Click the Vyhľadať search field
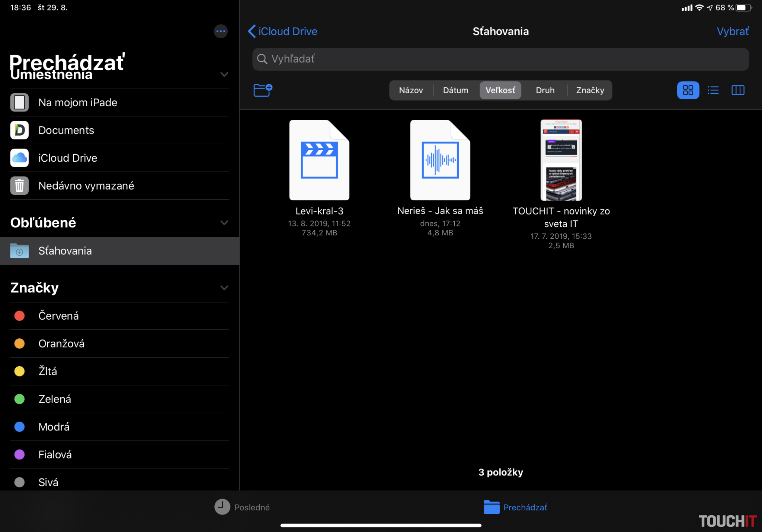Image resolution: width=762 pixels, height=532 pixels. [x=500, y=59]
